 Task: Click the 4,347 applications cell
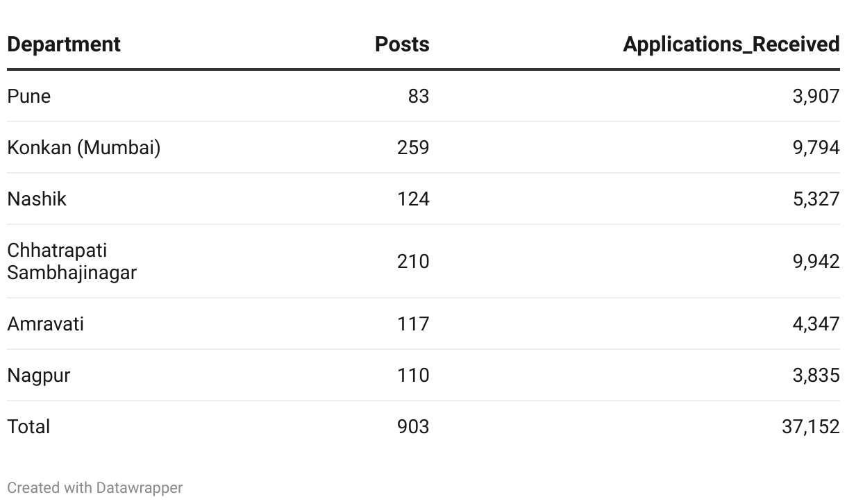tap(816, 324)
